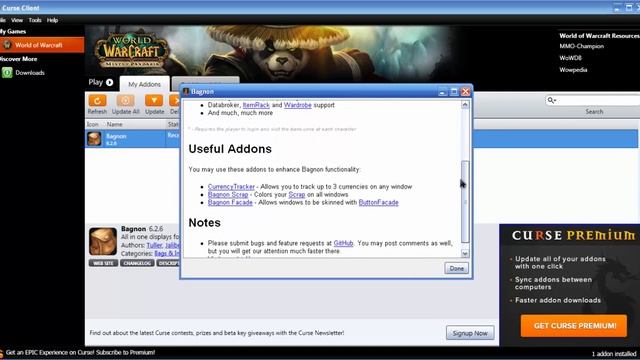Open the Wardrobe link

pyautogui.click(x=298, y=105)
